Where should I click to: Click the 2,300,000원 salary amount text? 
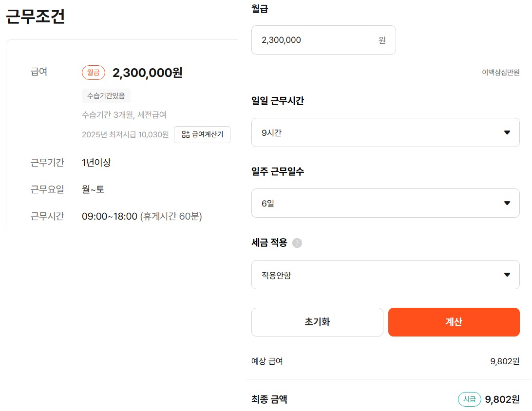coord(148,73)
